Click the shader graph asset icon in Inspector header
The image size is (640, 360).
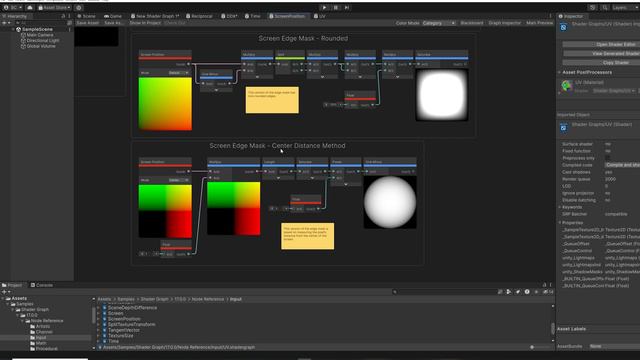(x=563, y=27)
